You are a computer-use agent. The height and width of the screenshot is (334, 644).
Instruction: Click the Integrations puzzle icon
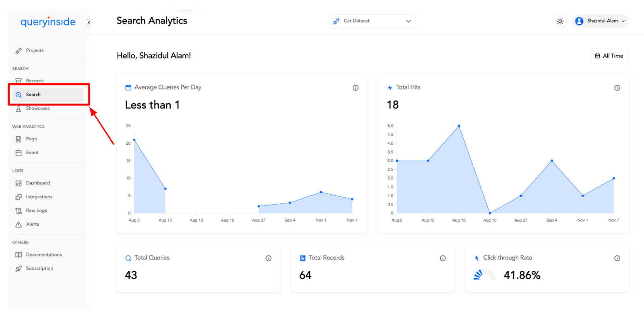click(19, 197)
